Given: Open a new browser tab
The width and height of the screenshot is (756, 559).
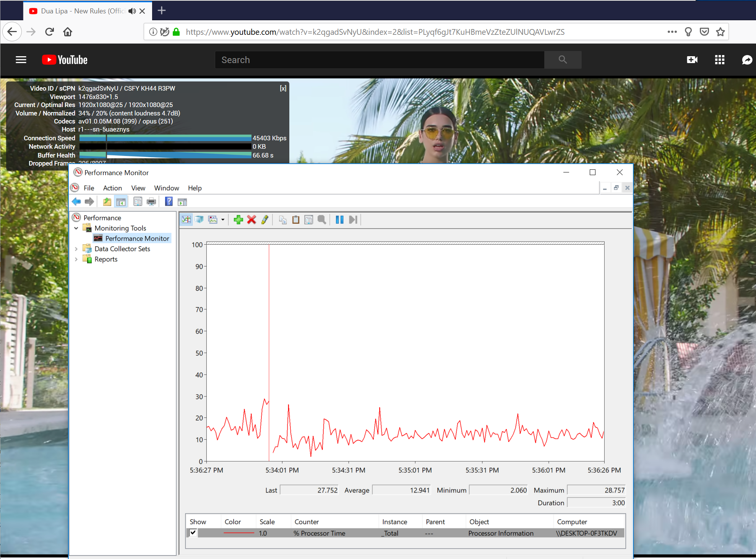Looking at the screenshot, I should pyautogui.click(x=162, y=11).
